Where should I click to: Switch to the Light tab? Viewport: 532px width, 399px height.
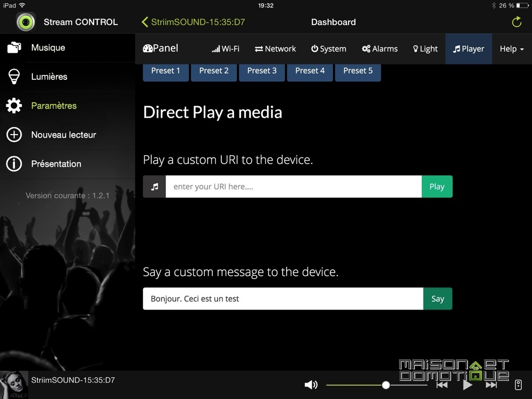point(425,49)
